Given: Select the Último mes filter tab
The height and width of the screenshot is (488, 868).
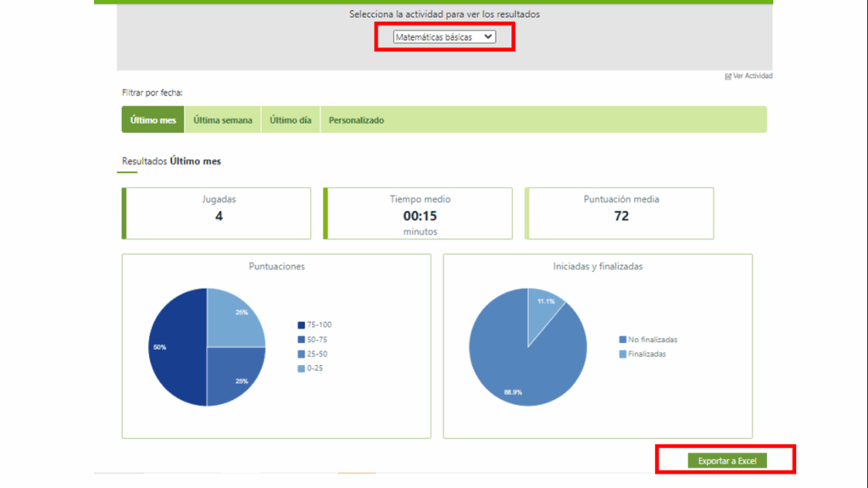Looking at the screenshot, I should tap(153, 120).
